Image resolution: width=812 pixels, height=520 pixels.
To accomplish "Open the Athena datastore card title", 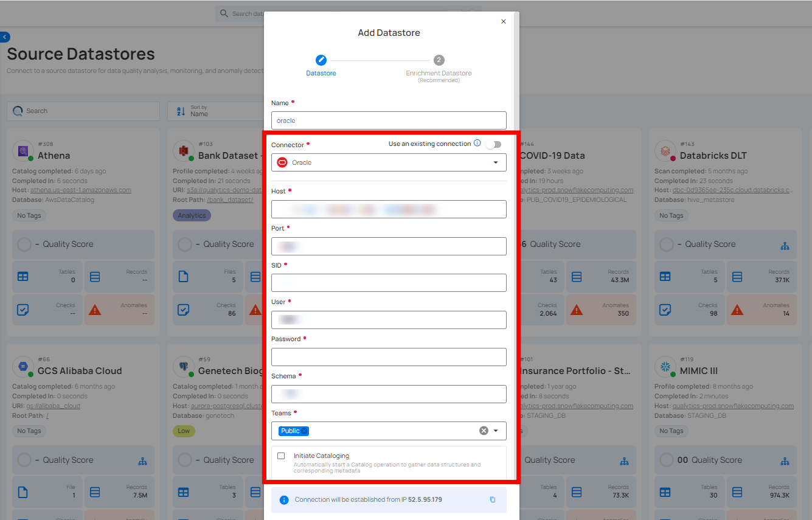I will 54,156.
